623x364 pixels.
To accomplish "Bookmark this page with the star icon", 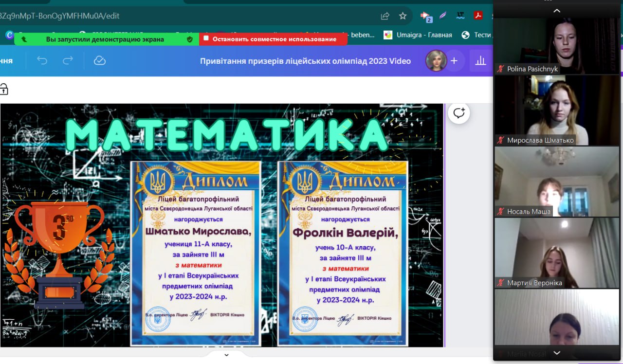I will (403, 16).
